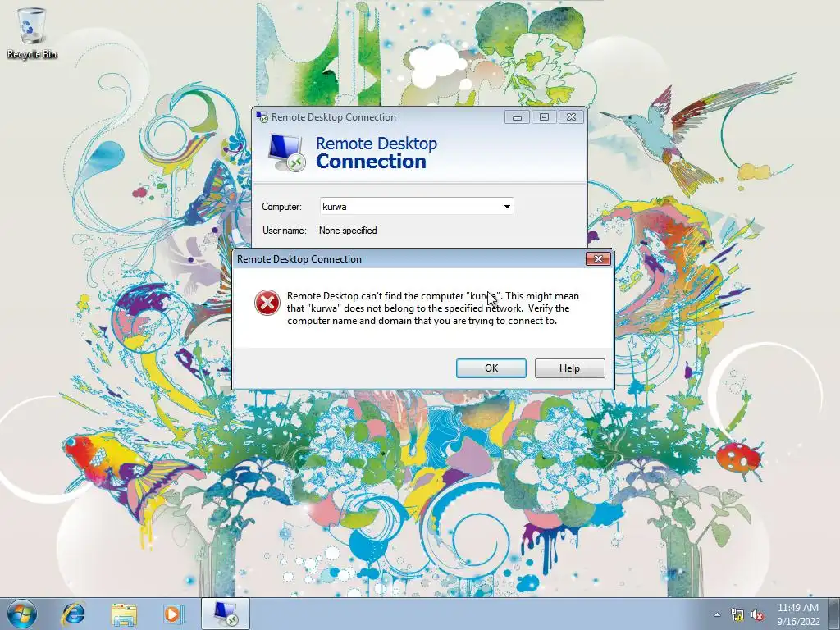Screen dimensions: 840x630
Task: Click the Show desktop strip at the taskbar's end
Action: point(834,614)
